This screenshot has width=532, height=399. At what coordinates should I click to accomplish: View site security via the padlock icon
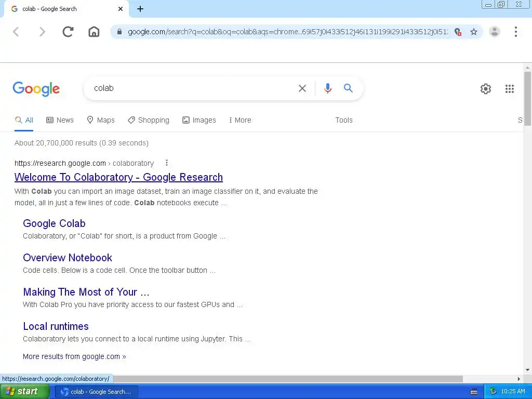pyautogui.click(x=119, y=32)
